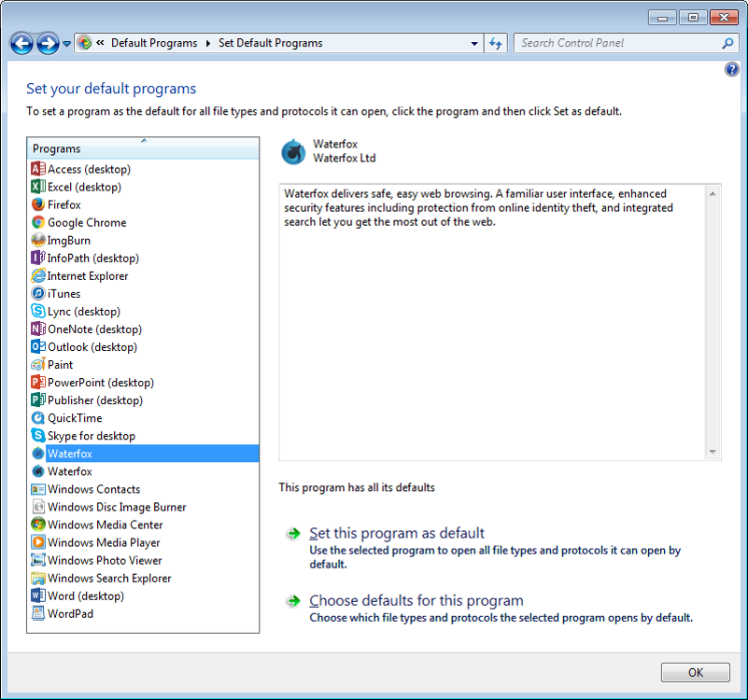Expand the breadcrumb arrow after Default Programs

click(208, 43)
